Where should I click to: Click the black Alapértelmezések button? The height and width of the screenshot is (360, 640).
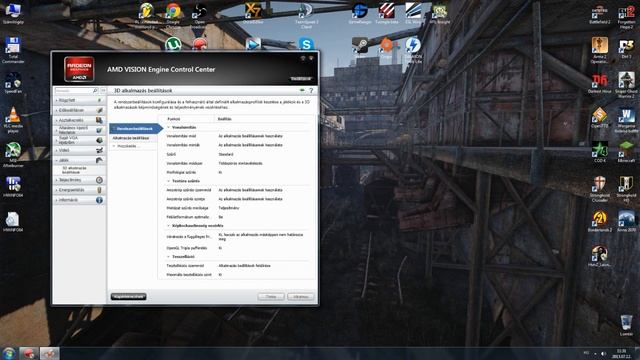(129, 297)
